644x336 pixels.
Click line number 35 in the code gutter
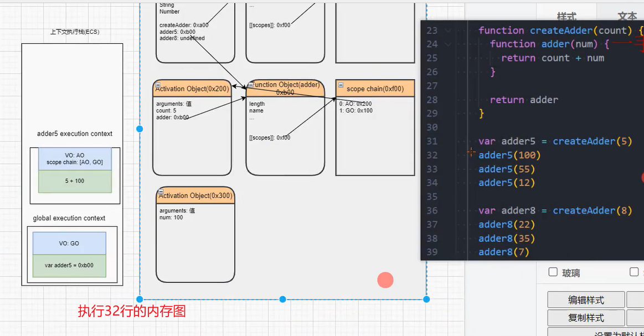click(432, 197)
